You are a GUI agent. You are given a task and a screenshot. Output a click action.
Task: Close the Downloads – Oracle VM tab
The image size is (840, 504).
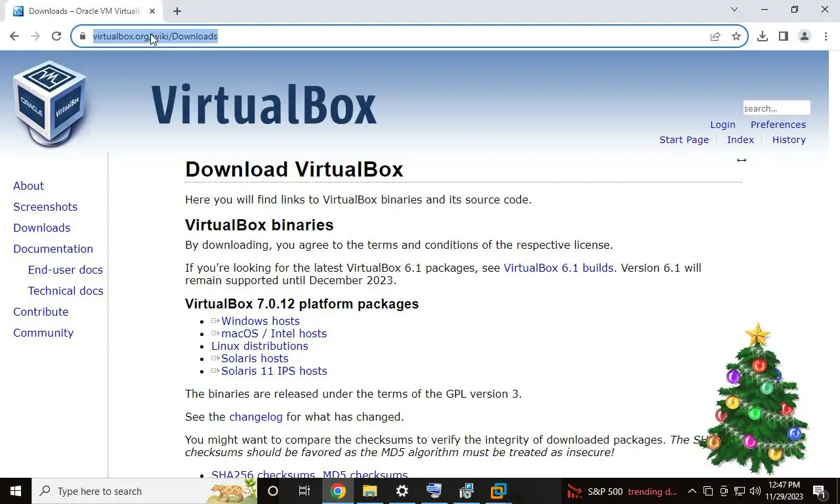[x=152, y=11]
